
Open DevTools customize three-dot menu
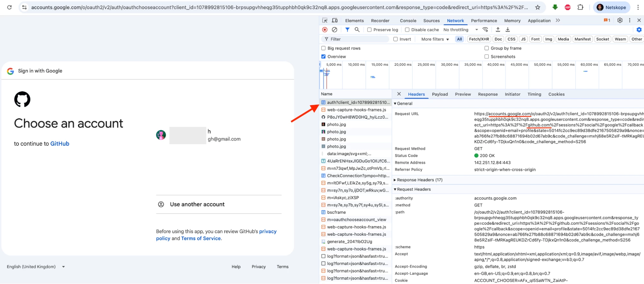click(630, 20)
